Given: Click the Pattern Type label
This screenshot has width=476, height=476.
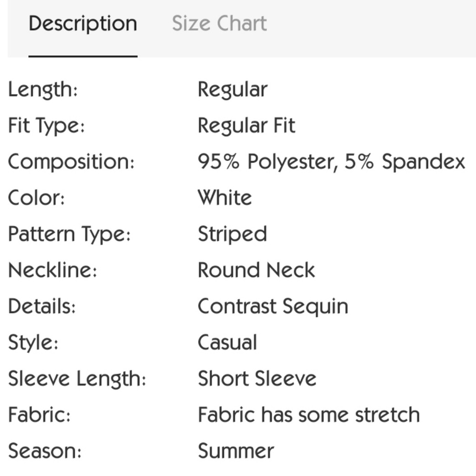Looking at the screenshot, I should 69,234.
